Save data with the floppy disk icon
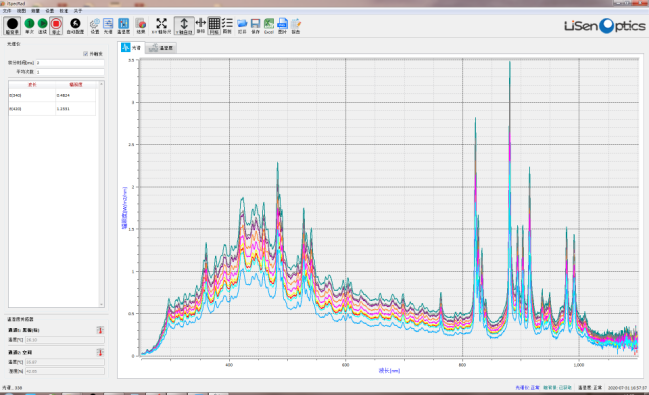 tap(255, 25)
